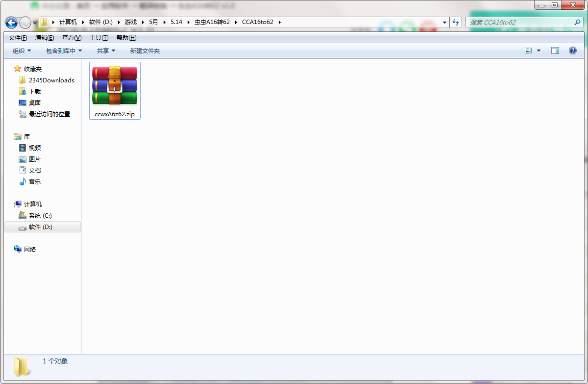
Task: Click the 计算机 node in navigation pane
Action: pyautogui.click(x=28, y=204)
